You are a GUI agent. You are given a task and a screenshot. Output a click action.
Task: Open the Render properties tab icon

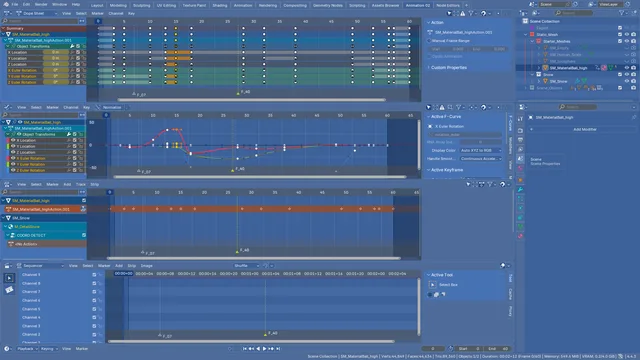pos(520,131)
